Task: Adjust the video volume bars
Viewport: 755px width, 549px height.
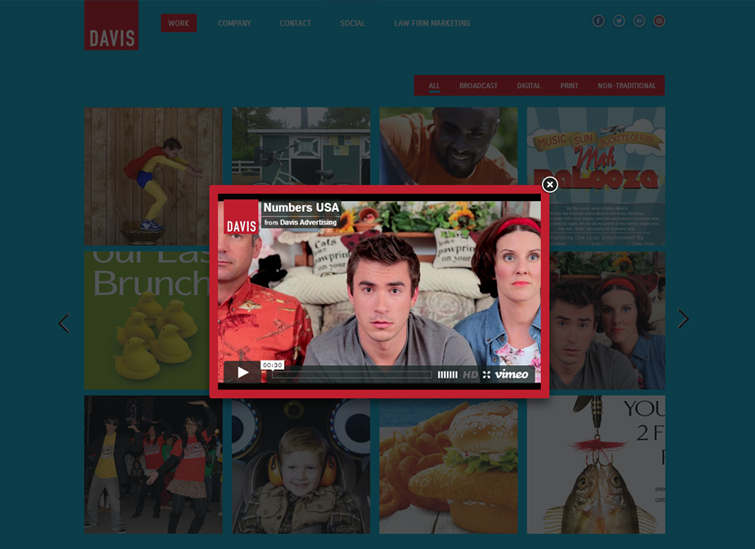Action: pos(447,375)
